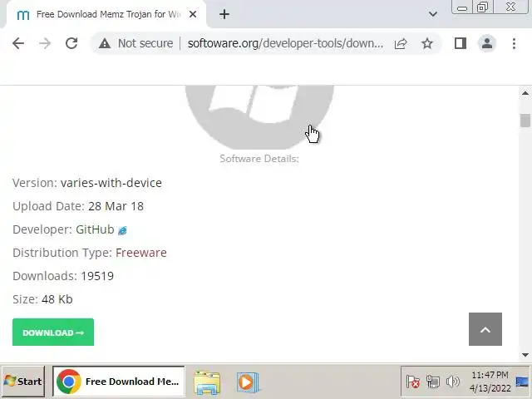This screenshot has height=399, width=532.
Task: Open File Explorer from the taskbar
Action: coord(207,382)
